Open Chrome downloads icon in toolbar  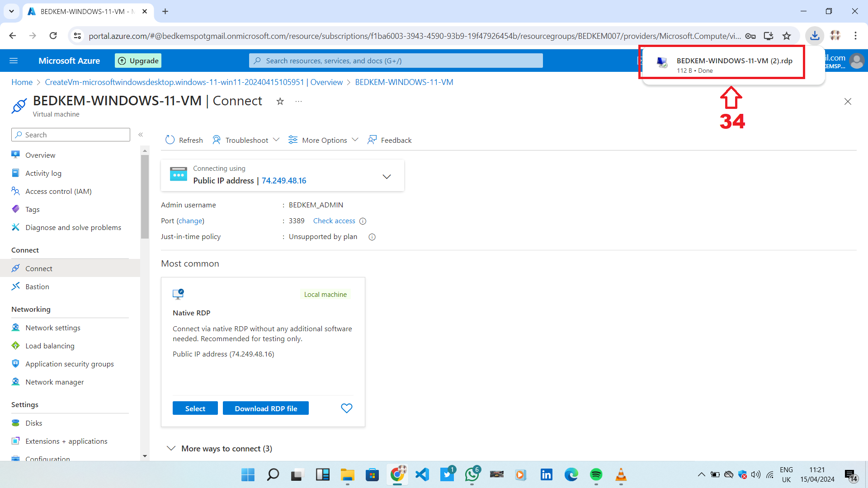815,36
